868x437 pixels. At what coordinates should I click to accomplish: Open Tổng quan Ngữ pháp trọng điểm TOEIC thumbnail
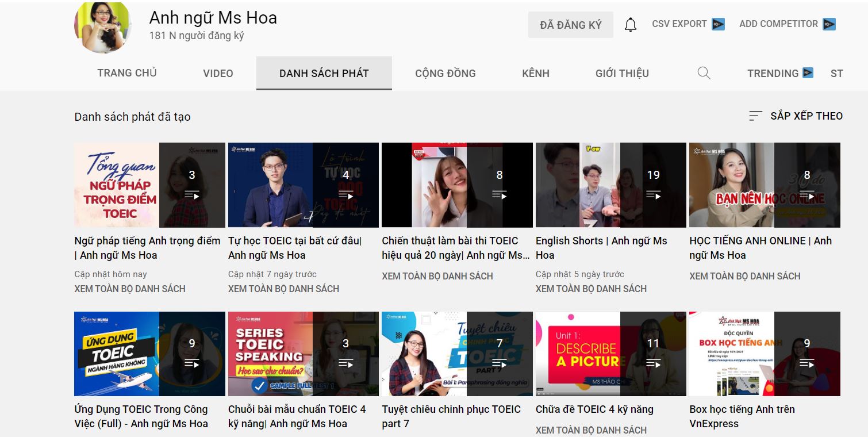[149, 185]
